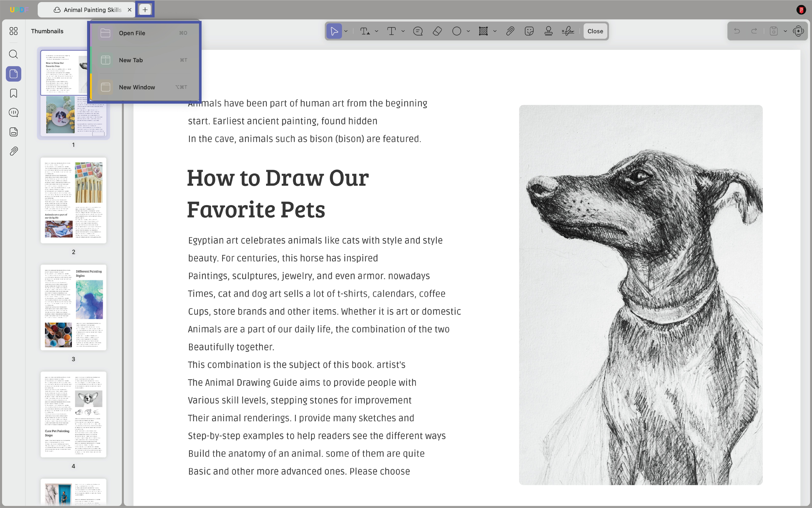Expand the shape tool options arrow
Viewport: 812px width, 508px height.
tap(468, 31)
